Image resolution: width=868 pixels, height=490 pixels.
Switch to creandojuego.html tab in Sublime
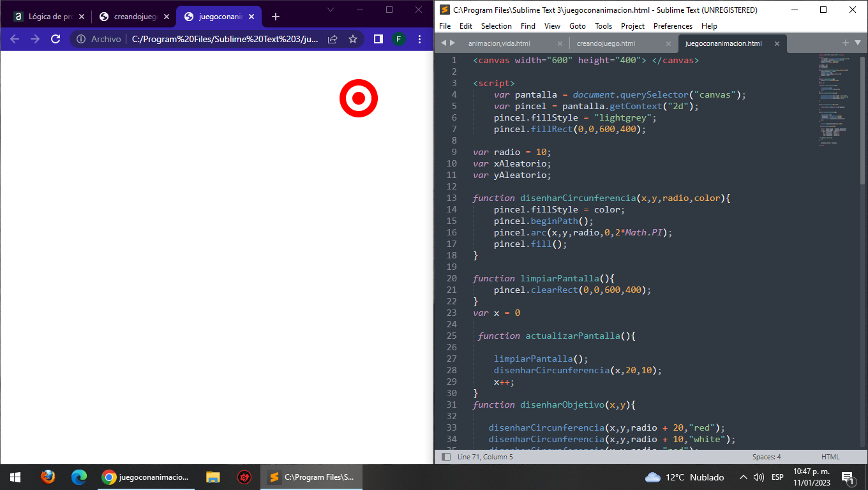coord(606,43)
